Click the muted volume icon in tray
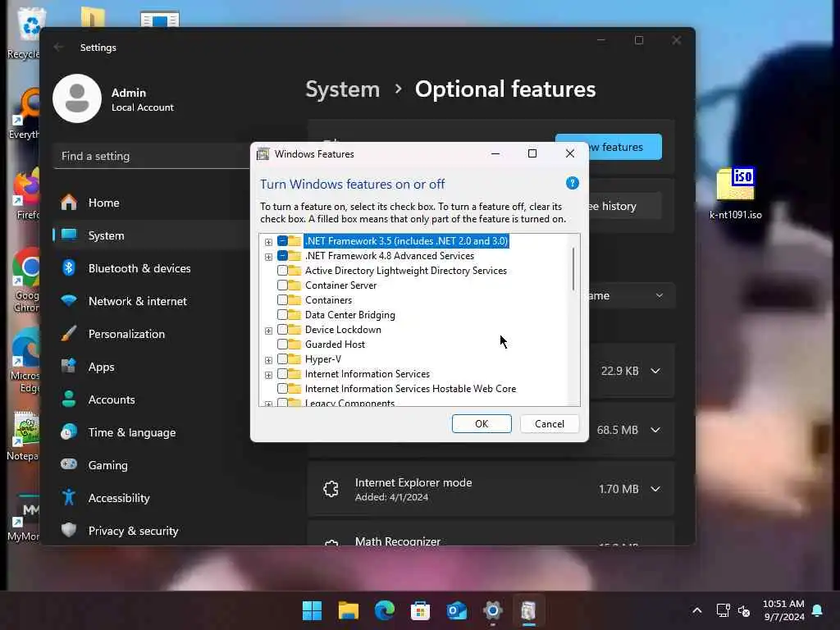The height and width of the screenshot is (630, 840). [744, 610]
